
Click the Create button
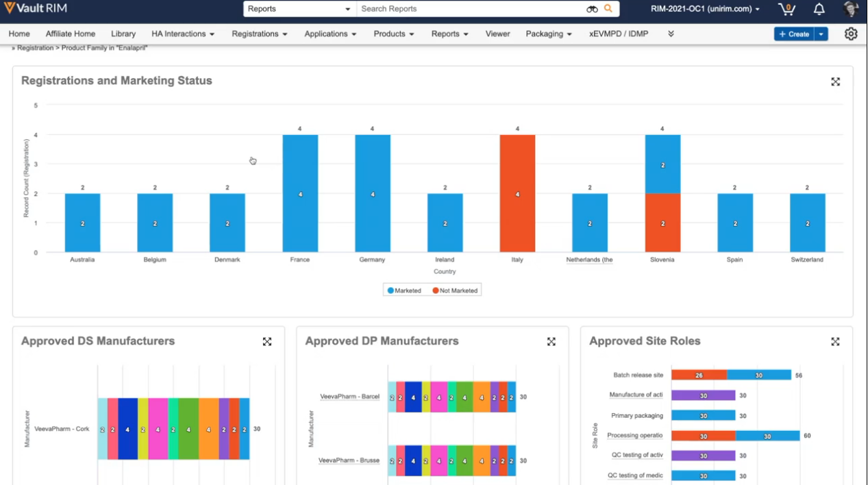793,34
